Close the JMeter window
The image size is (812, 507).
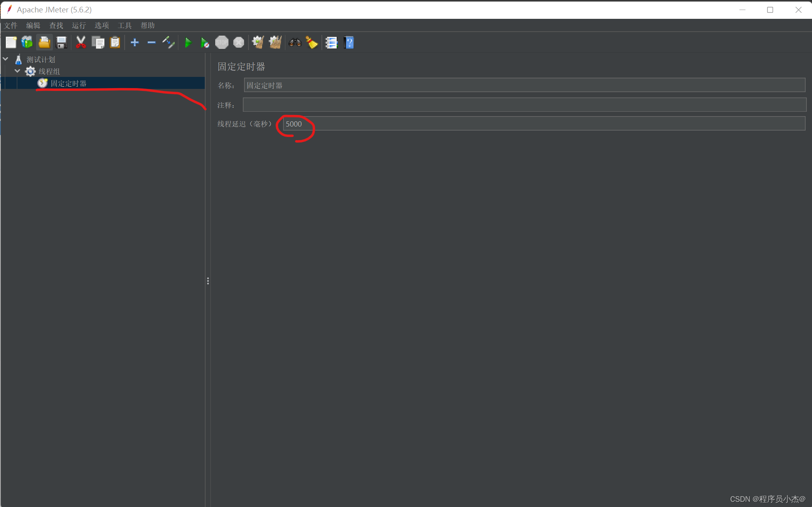(x=798, y=10)
